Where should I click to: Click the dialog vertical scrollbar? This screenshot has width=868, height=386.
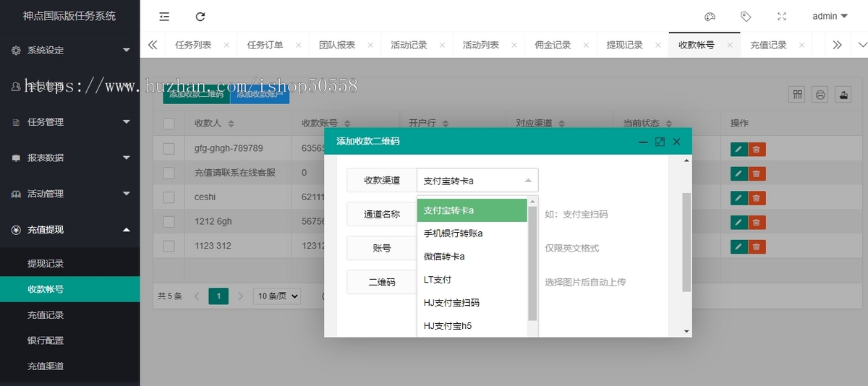coord(686,242)
